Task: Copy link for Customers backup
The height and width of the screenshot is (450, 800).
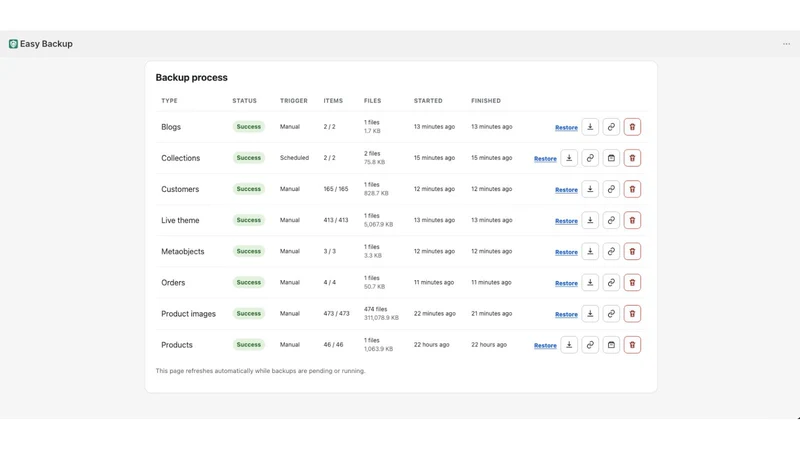Action: 611,189
